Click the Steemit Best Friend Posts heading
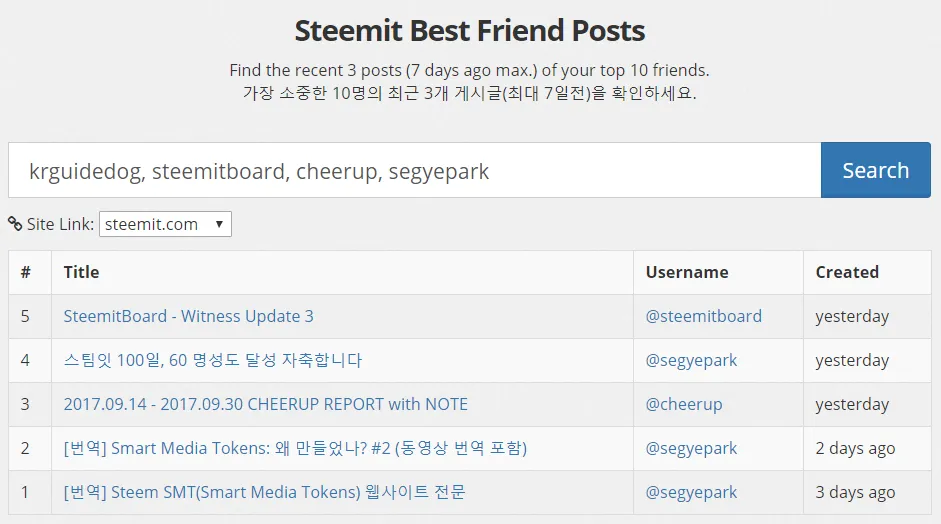Image resolution: width=941 pixels, height=524 pixels. tap(470, 31)
